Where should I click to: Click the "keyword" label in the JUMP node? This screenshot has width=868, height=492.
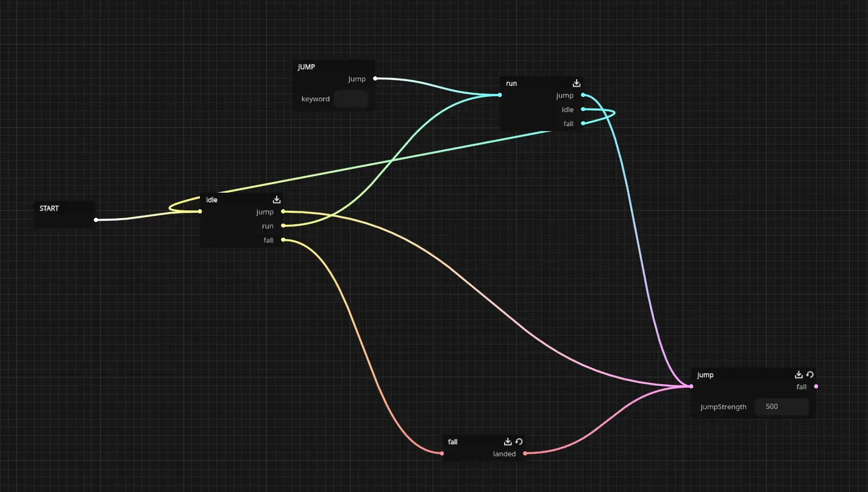pos(316,99)
